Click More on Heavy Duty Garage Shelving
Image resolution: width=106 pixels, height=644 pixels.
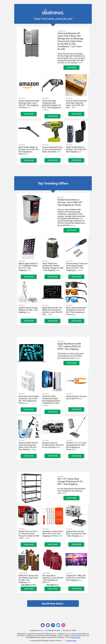[64, 493]
